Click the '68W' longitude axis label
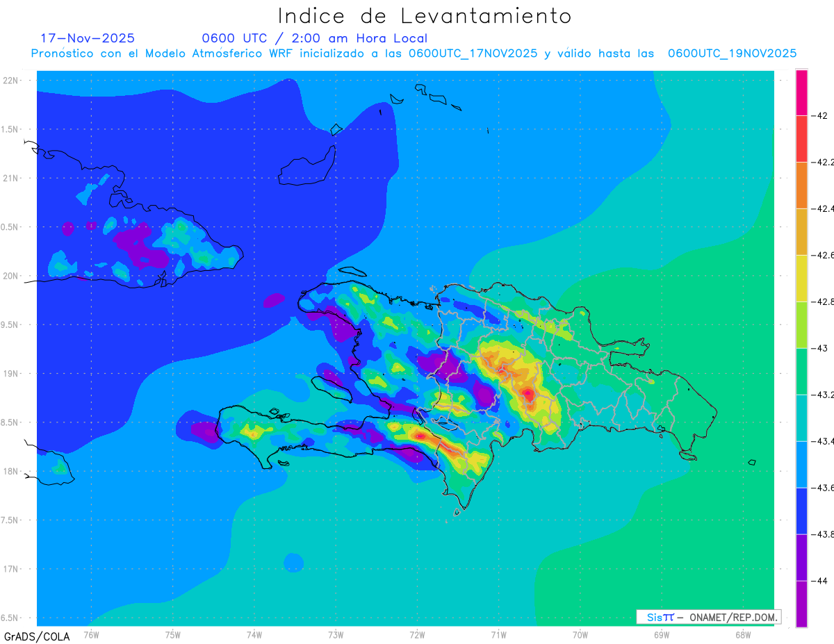 click(x=742, y=634)
